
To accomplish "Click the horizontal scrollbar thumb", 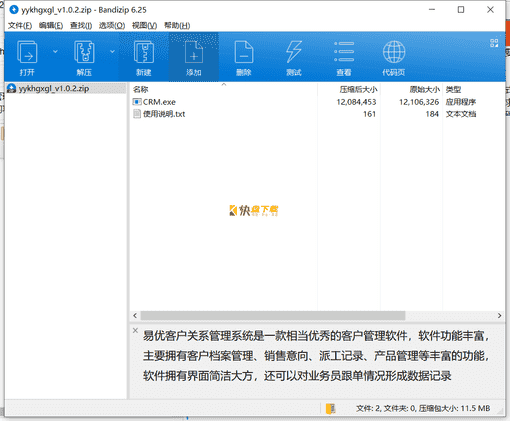I will [273, 315].
